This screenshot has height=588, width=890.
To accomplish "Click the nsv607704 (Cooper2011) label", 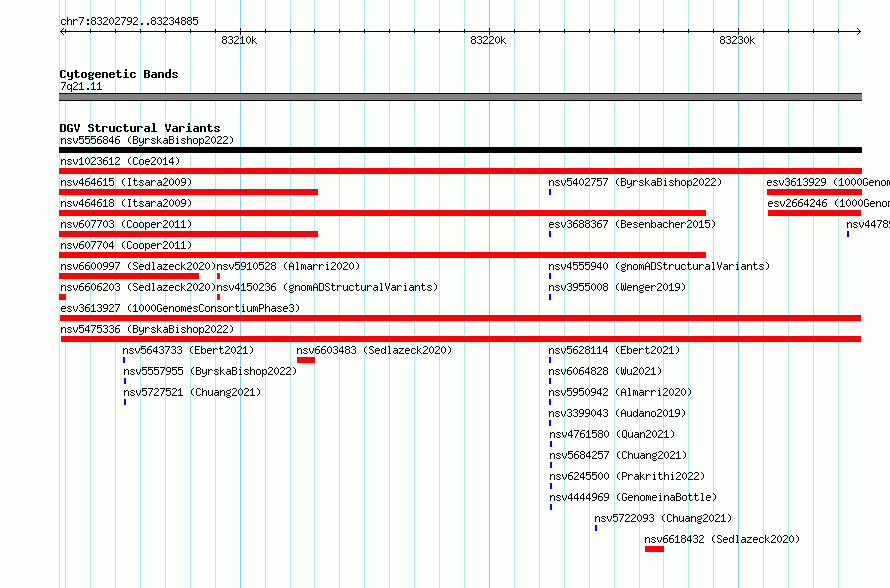I will 126,245.
